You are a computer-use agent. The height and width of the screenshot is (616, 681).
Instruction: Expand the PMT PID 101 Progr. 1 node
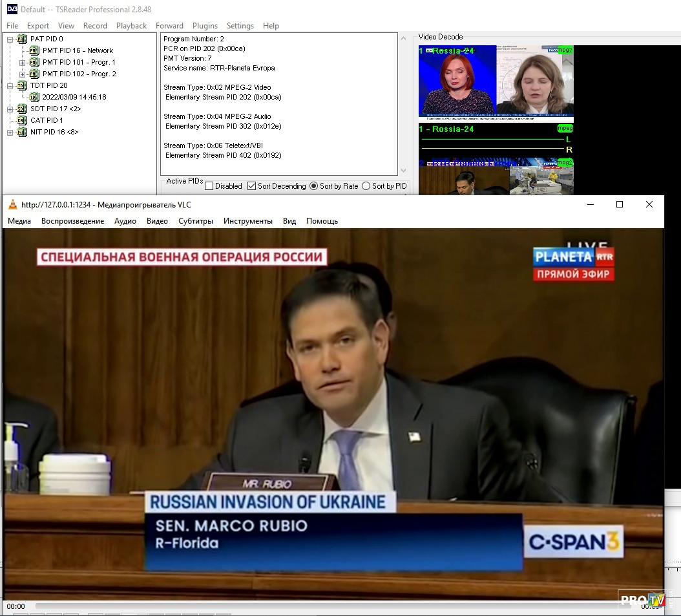pos(23,63)
